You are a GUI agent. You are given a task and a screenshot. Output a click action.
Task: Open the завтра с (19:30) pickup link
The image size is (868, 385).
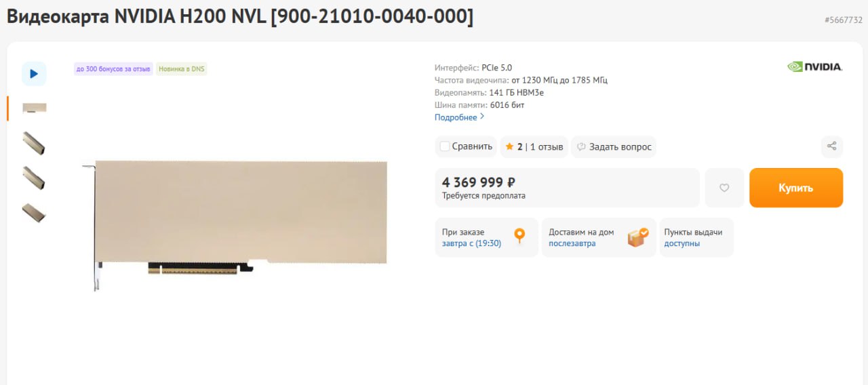471,243
